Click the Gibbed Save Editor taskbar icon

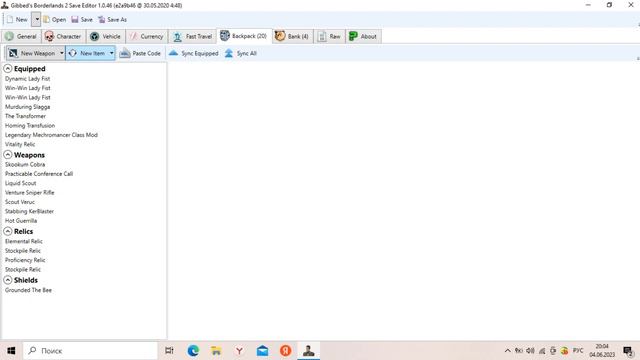tap(309, 351)
